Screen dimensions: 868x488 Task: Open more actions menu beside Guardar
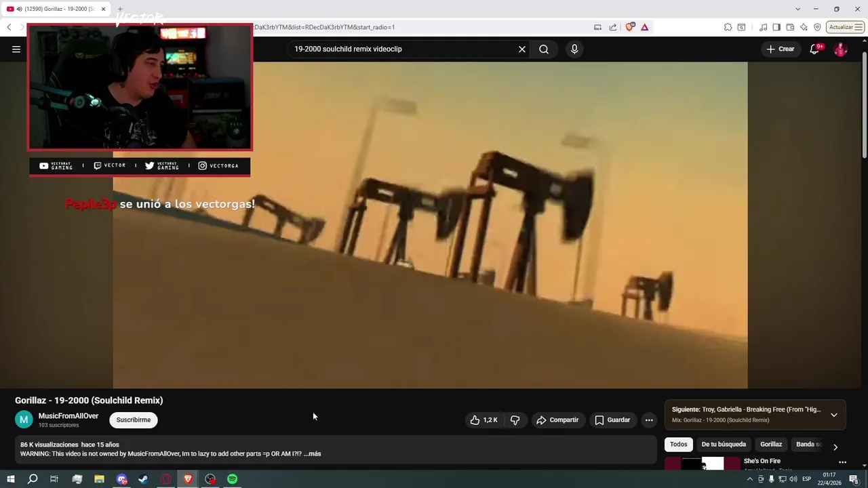pyautogui.click(x=649, y=420)
